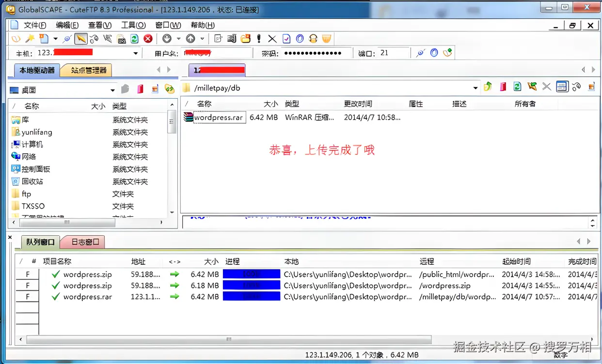Image resolution: width=602 pixels, height=364 pixels.
Task: Toggle the security lock icon on the toolbar
Action: [x=313, y=39]
